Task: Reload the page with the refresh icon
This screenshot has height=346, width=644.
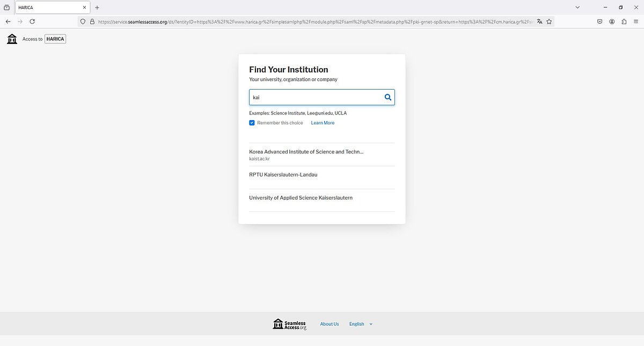Action: pos(32,21)
